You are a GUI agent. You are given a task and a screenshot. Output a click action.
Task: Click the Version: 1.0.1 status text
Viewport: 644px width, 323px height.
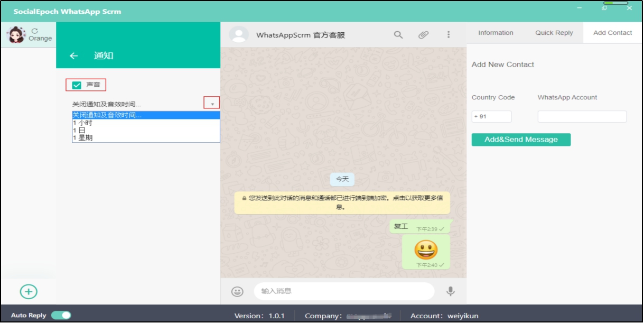point(259,316)
